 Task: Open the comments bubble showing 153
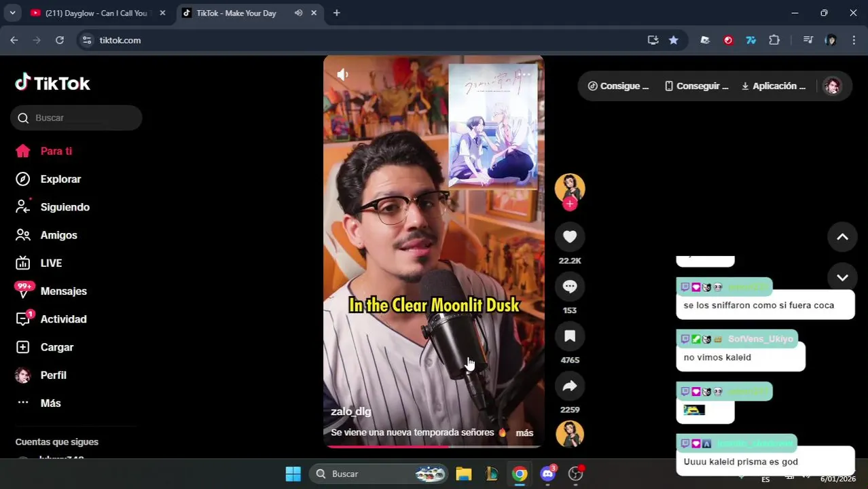(x=570, y=287)
